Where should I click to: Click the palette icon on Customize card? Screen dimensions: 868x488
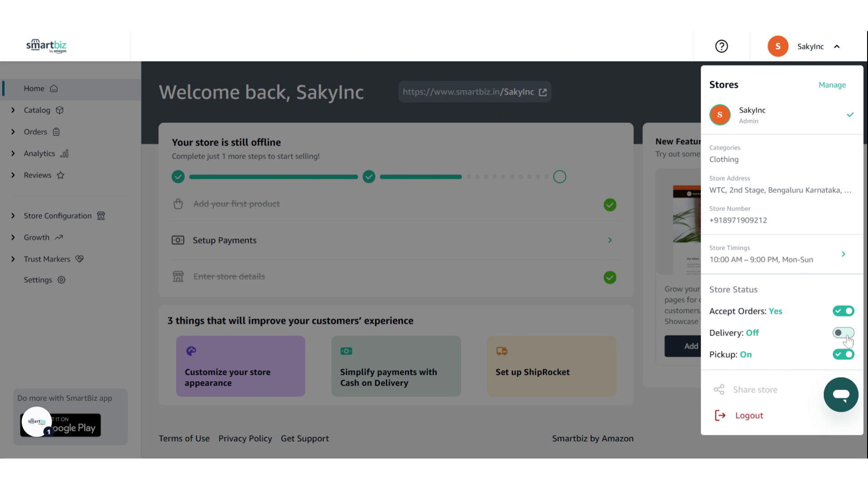[x=191, y=351]
